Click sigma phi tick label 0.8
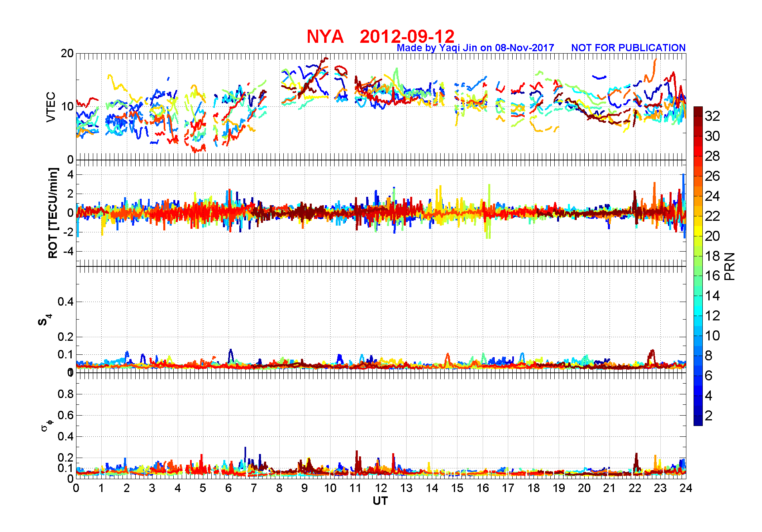Image resolution: width=762 pixels, height=532 pixels. point(66,394)
